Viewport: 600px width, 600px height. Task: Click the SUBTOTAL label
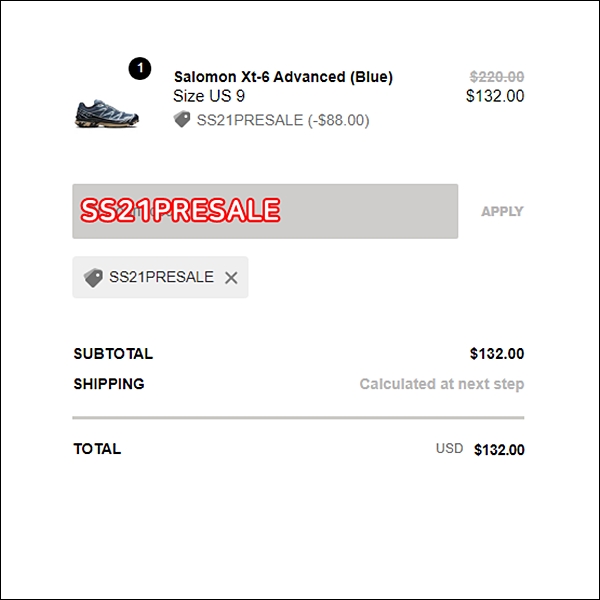113,354
